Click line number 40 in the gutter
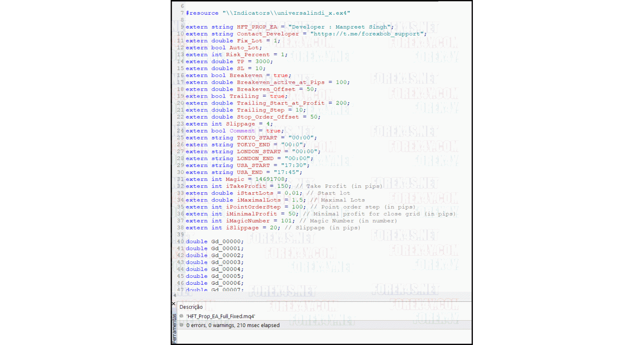 tap(180, 241)
